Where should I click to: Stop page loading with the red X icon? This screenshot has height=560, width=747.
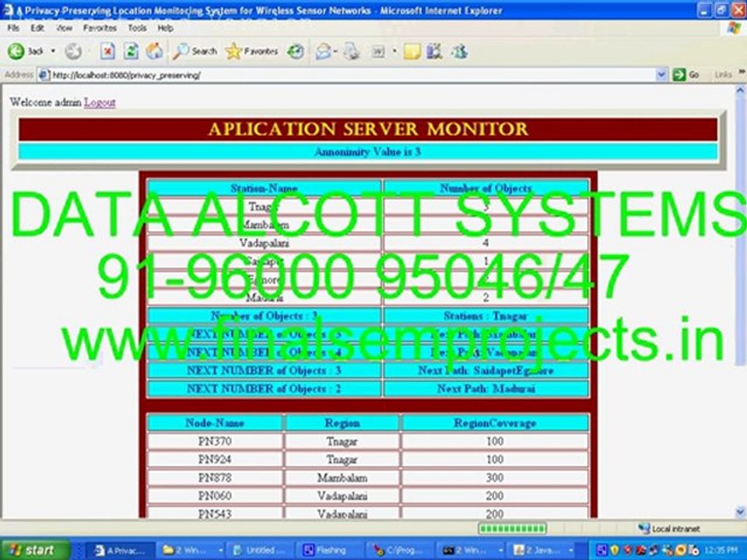[107, 51]
